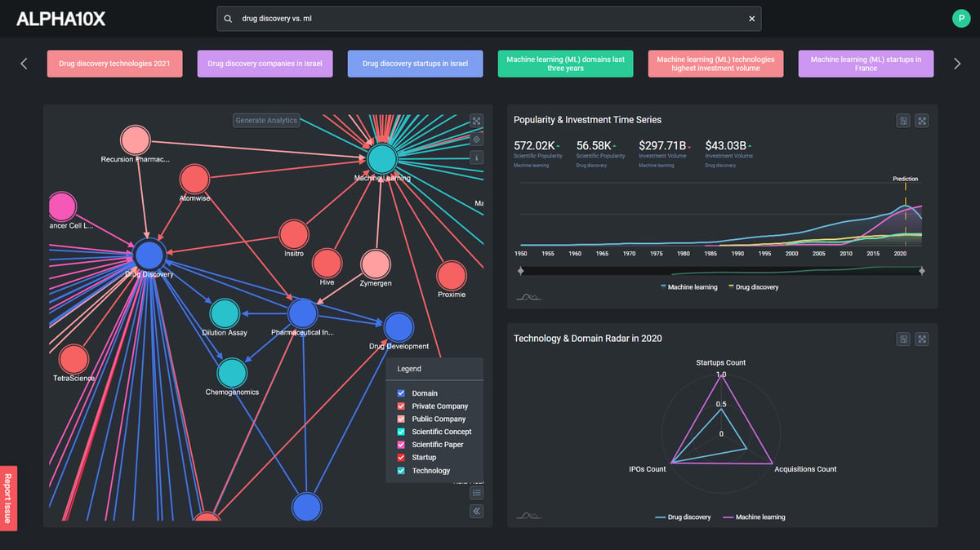Show previous suggested queries with left arrow
Screen dimensions: 980x550
[24, 64]
